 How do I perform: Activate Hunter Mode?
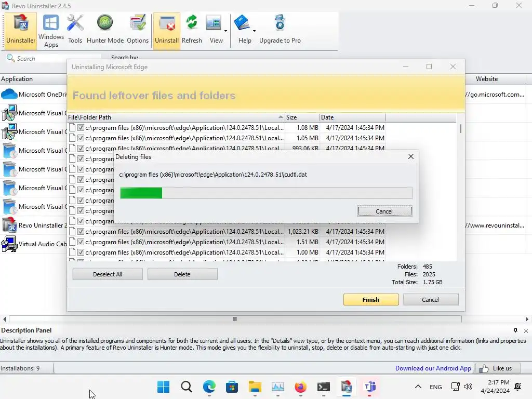pyautogui.click(x=105, y=30)
